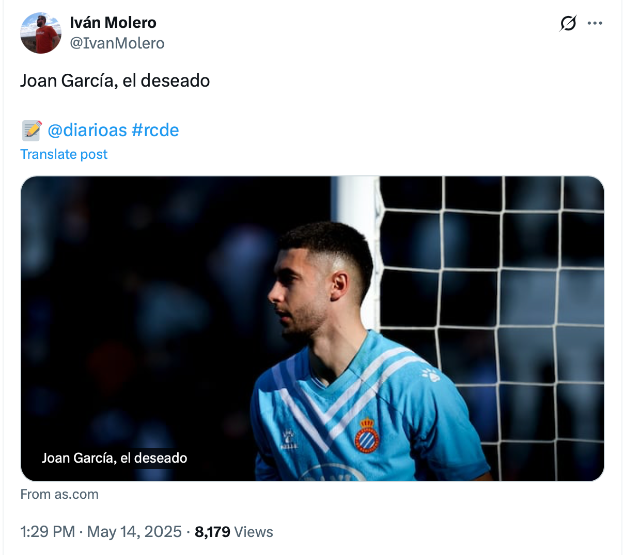Viewport: 624px width, 555px height.
Task: Open the Iván Molero display name
Action: point(113,23)
